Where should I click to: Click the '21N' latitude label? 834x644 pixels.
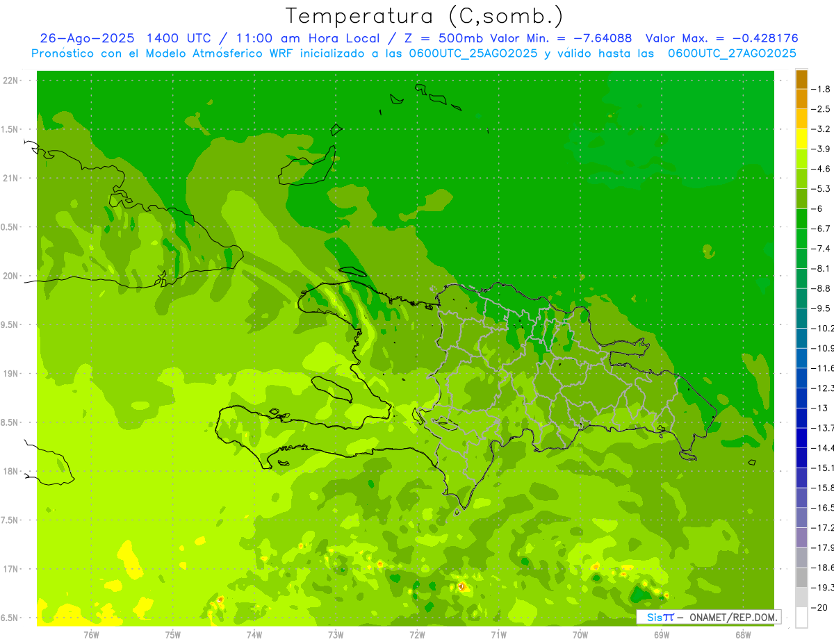pos(10,179)
